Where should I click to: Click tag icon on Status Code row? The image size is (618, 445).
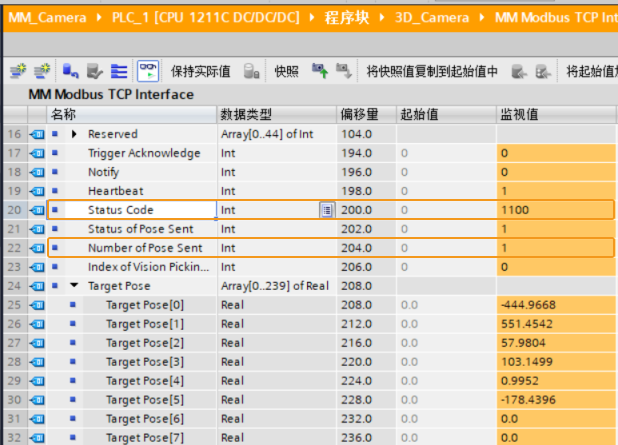pyautogui.click(x=37, y=210)
